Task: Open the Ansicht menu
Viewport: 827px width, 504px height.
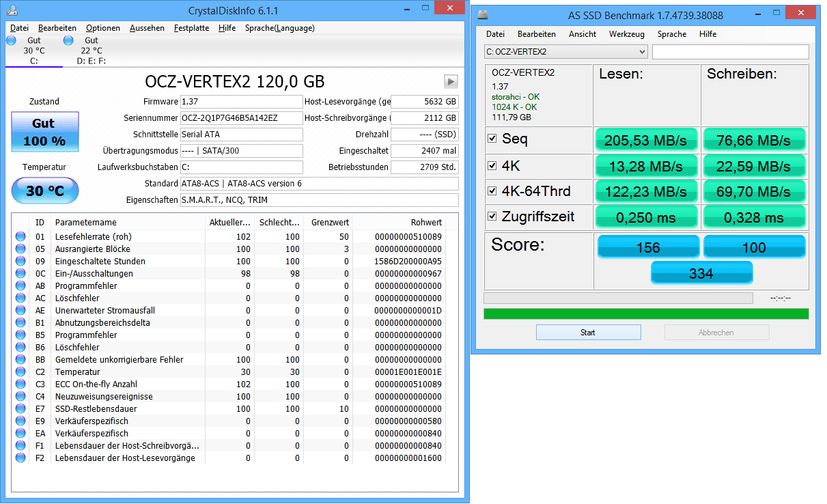Action: coord(583,34)
